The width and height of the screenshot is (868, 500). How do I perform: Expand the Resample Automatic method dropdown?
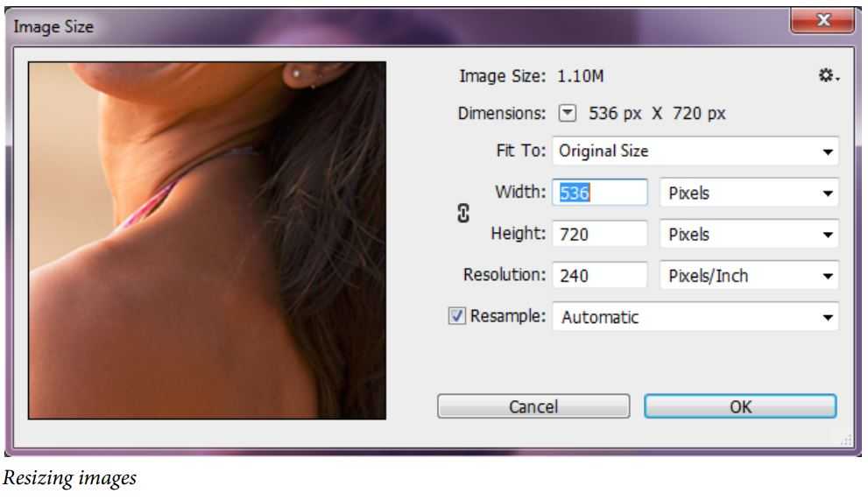coord(695,317)
